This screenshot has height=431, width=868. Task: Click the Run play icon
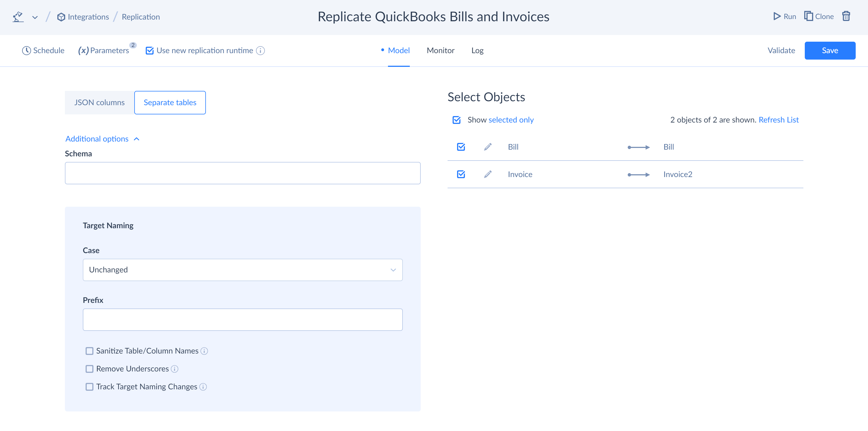777,16
